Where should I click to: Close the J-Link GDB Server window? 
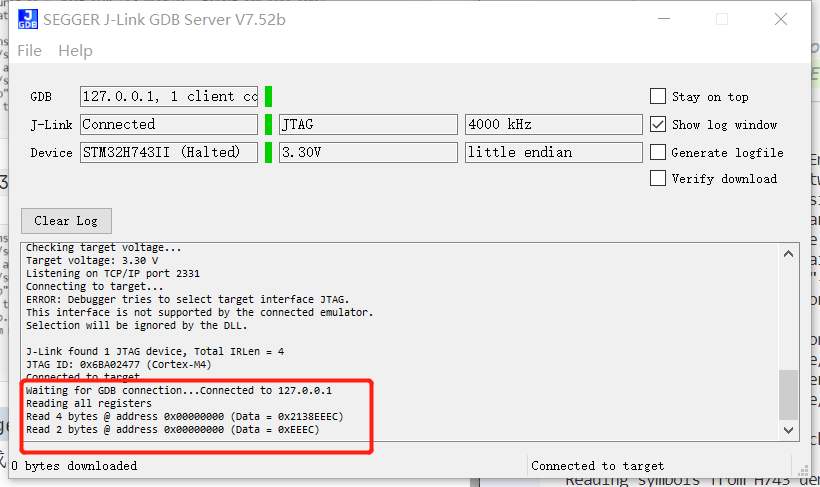781,19
